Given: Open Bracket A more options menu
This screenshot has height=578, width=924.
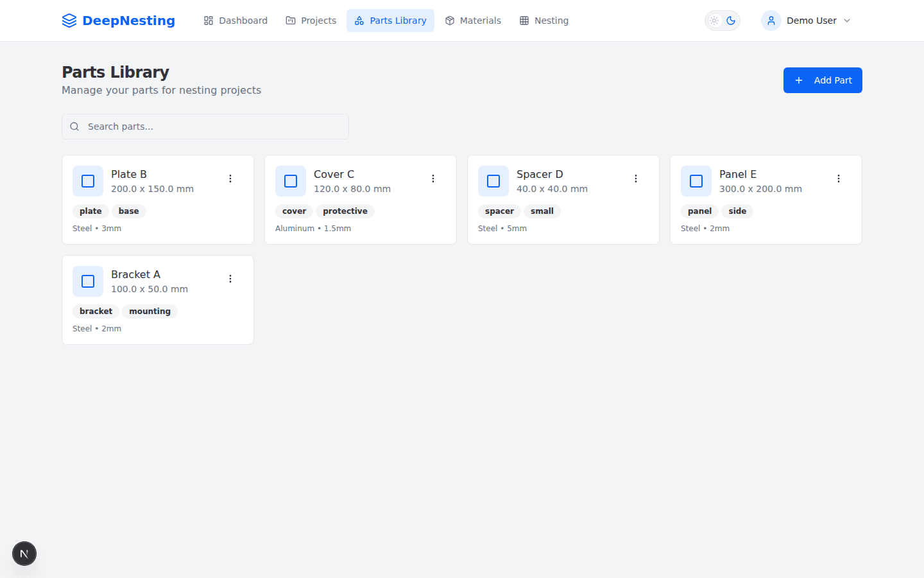Looking at the screenshot, I should click(230, 279).
